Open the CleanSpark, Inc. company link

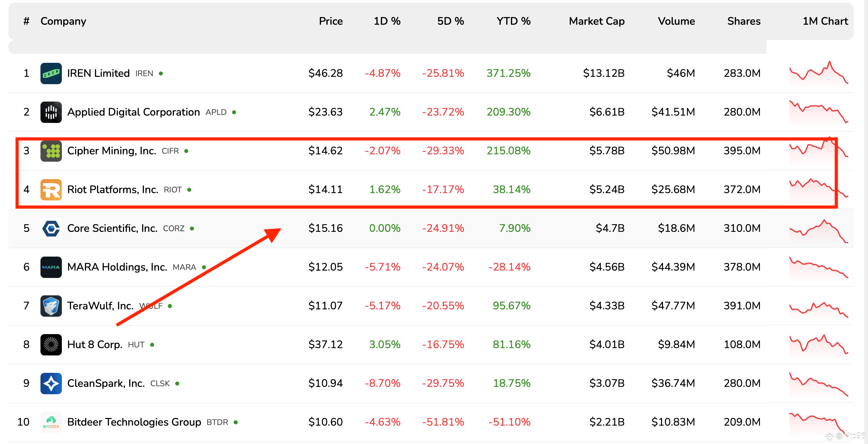(x=106, y=383)
